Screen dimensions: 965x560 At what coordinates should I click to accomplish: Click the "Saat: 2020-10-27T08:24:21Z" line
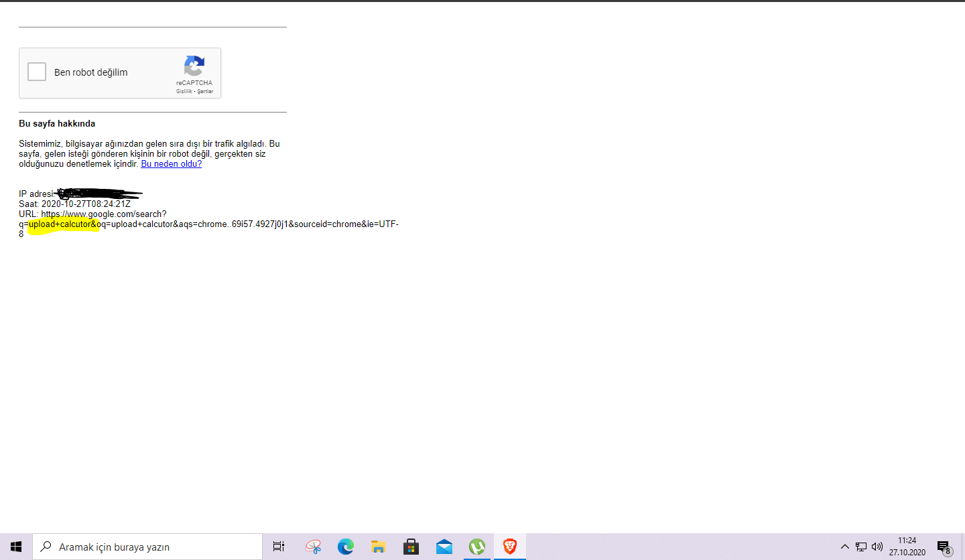74,204
